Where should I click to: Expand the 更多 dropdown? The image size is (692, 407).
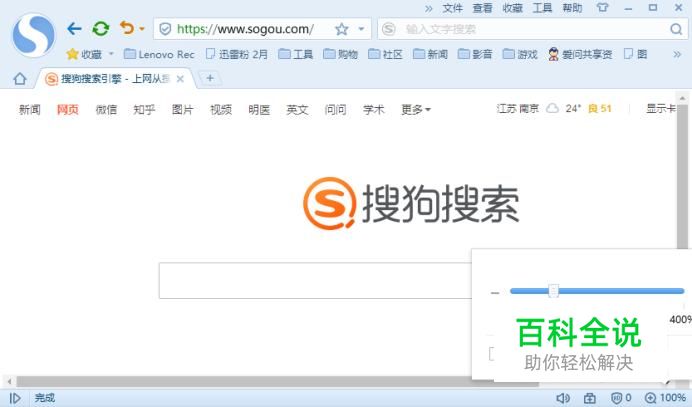[415, 109]
